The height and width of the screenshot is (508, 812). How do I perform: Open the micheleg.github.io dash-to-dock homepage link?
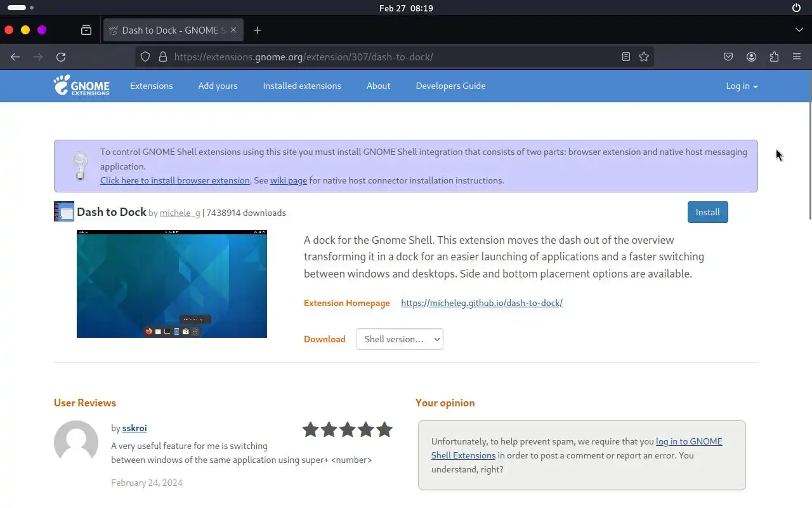click(481, 303)
